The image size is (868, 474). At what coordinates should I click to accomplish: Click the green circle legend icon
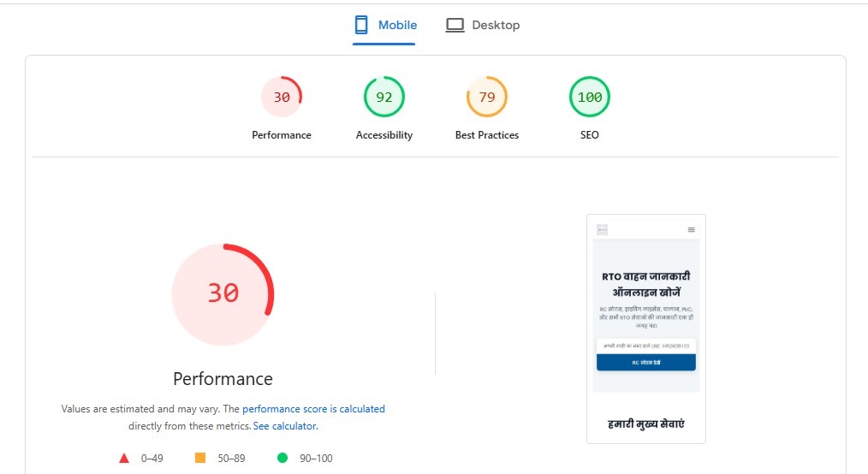(x=282, y=459)
